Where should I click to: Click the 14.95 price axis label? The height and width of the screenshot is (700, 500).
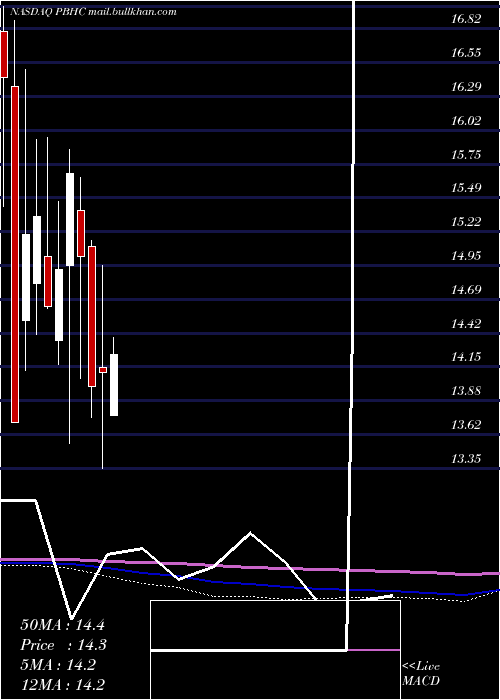pos(466,256)
